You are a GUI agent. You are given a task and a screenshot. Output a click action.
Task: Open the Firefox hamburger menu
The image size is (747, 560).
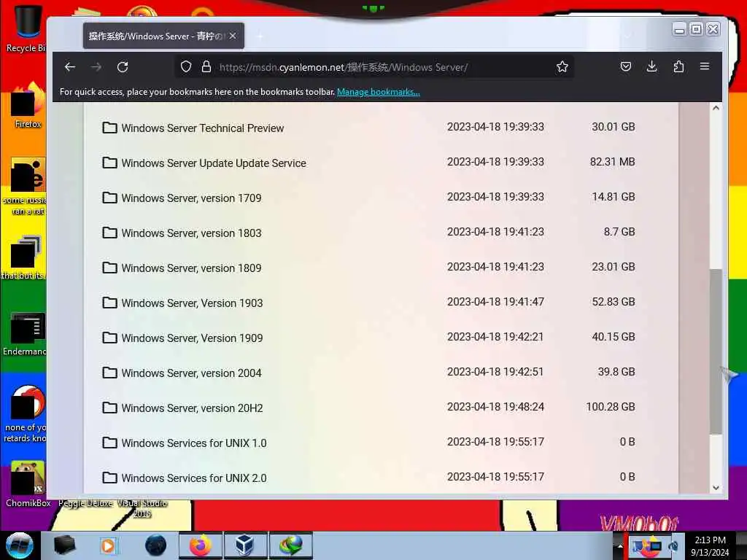tap(705, 66)
